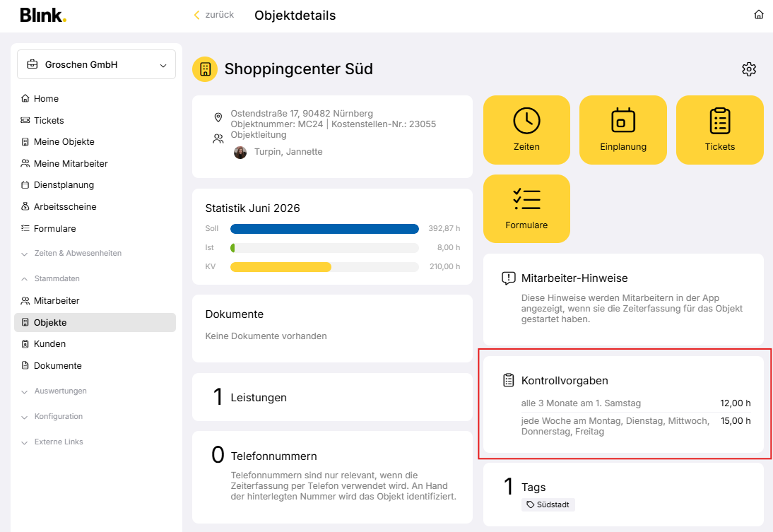773x532 pixels.
Task: Open the Dokumente card
Action: tap(332, 329)
